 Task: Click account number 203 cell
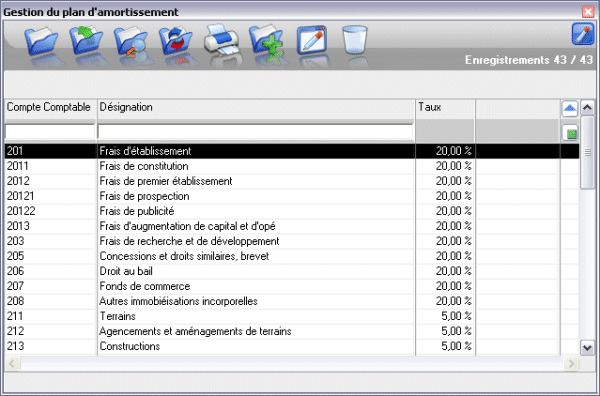tap(51, 241)
